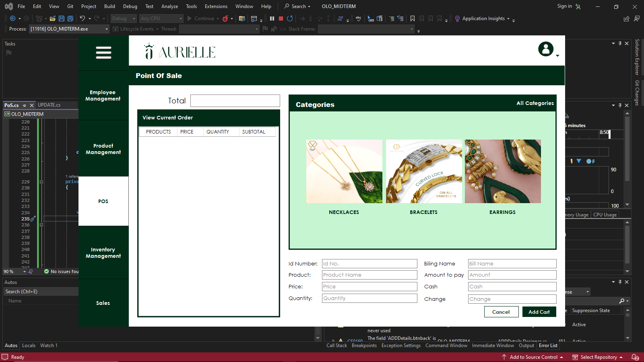Open the Process dropdown for OLO_MIDTERM.exe
Screen dimensions: 644x362
click(107, 29)
